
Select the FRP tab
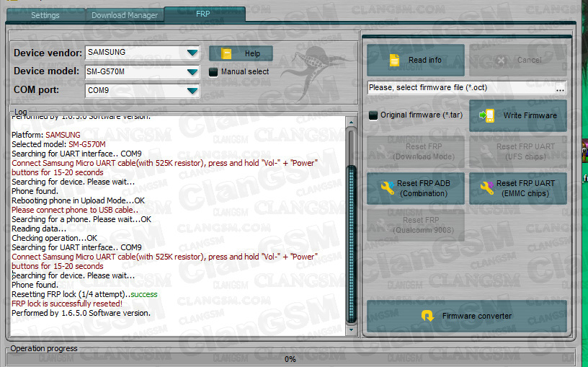pyautogui.click(x=205, y=14)
